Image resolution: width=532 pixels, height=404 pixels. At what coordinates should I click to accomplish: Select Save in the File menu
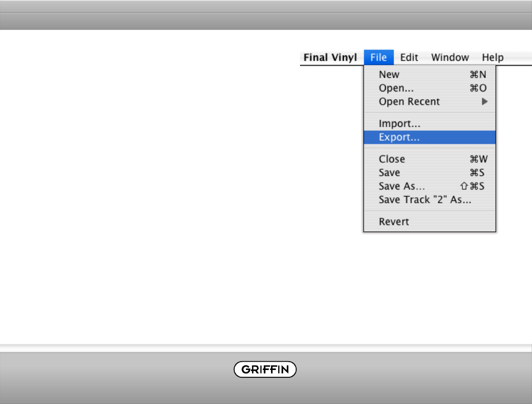(x=429, y=173)
